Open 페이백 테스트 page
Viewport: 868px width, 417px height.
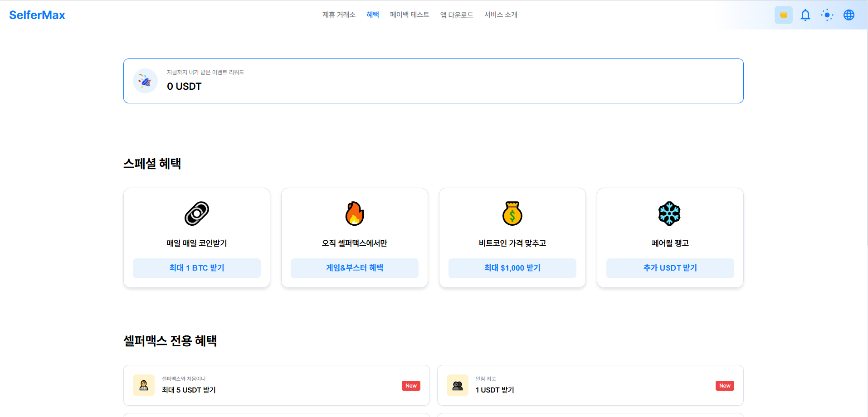point(409,15)
